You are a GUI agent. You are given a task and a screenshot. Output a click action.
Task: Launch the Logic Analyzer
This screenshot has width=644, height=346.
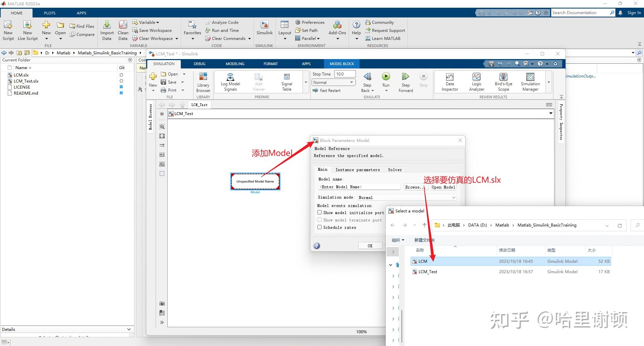[477, 82]
